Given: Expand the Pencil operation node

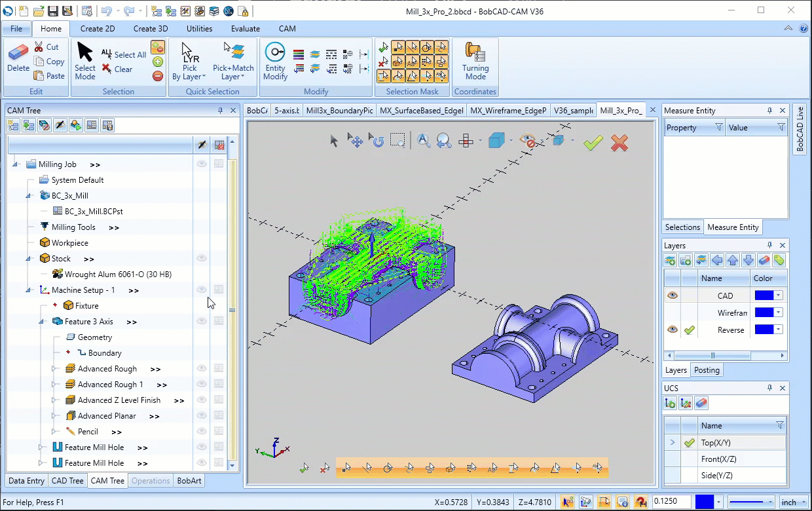Looking at the screenshot, I should point(54,432).
